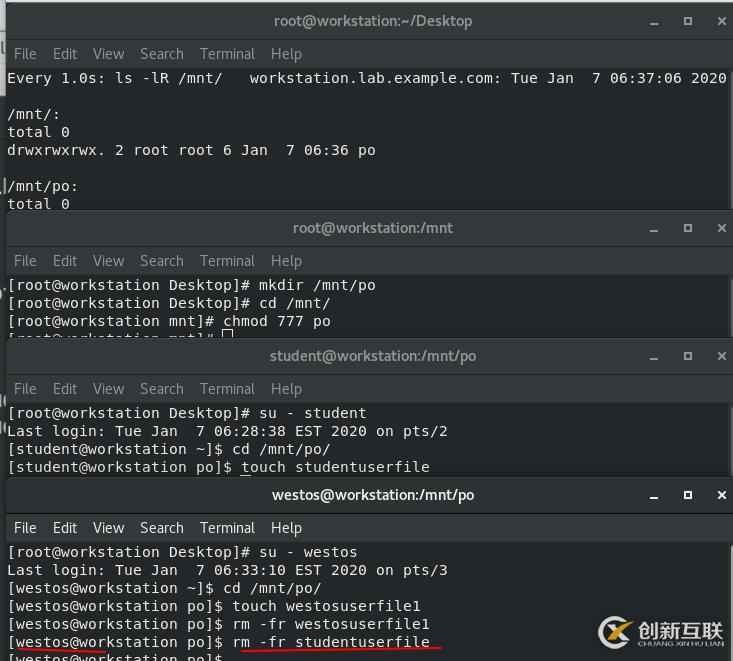This screenshot has width=733, height=661.
Task: Maximize the student@workstation:/mnt/po terminal window
Action: (688, 356)
